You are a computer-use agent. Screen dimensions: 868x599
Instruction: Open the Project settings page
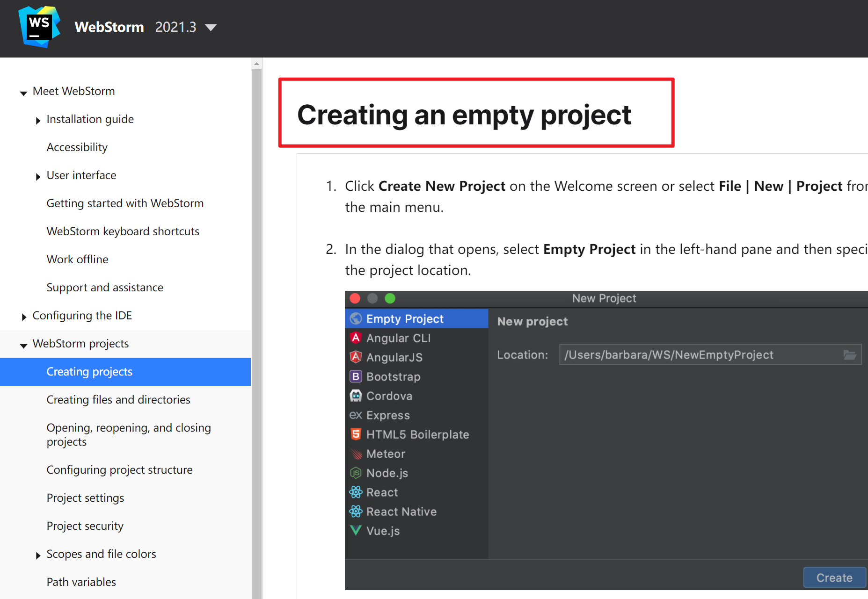(x=85, y=498)
